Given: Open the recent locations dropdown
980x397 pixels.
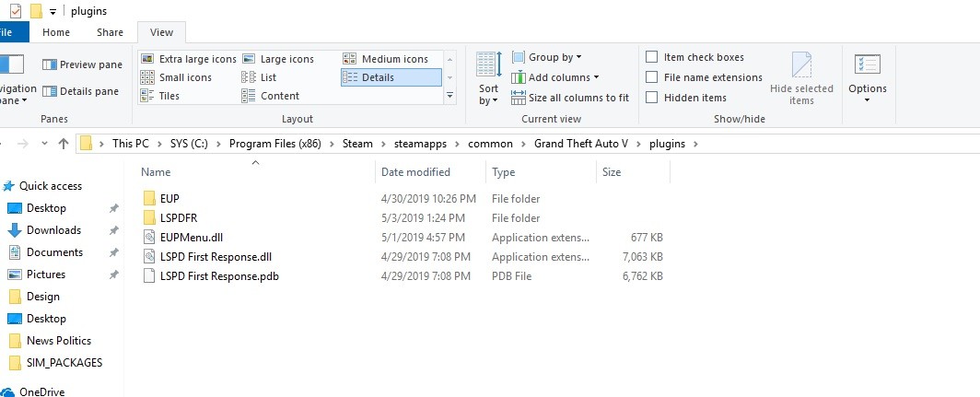Looking at the screenshot, I should pos(44,144).
